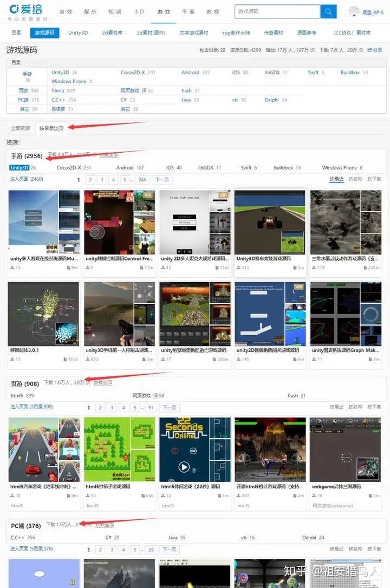Open unity 2D多人坦克大战 thumbnail
The image size is (390, 588).
click(194, 223)
